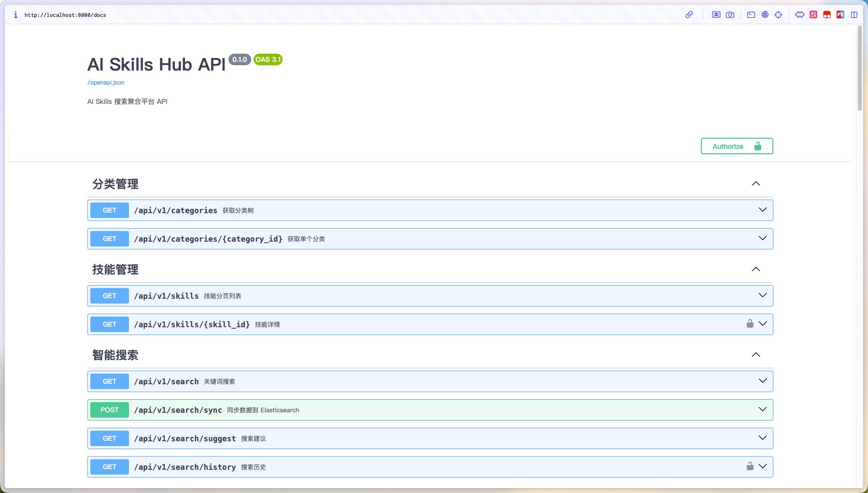Click the lock on search/history endpoint

750,466
